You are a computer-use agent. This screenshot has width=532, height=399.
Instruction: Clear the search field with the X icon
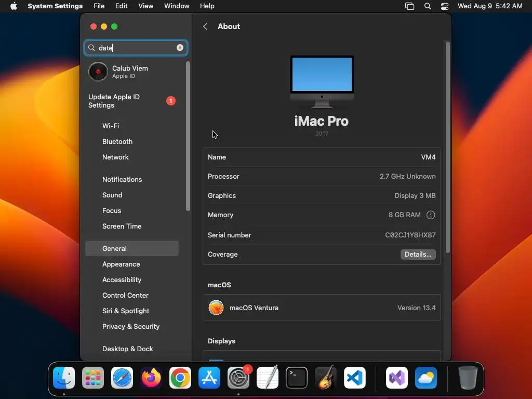pyautogui.click(x=180, y=48)
